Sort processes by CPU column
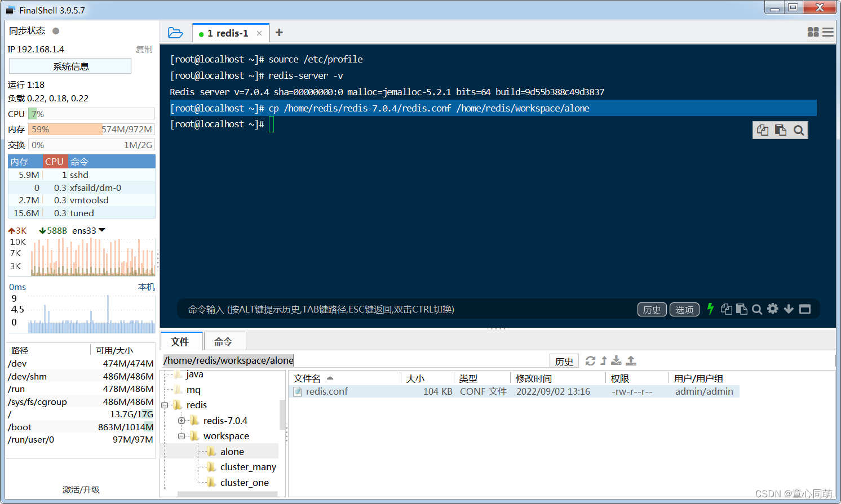Viewport: 841px width, 504px height. click(55, 162)
